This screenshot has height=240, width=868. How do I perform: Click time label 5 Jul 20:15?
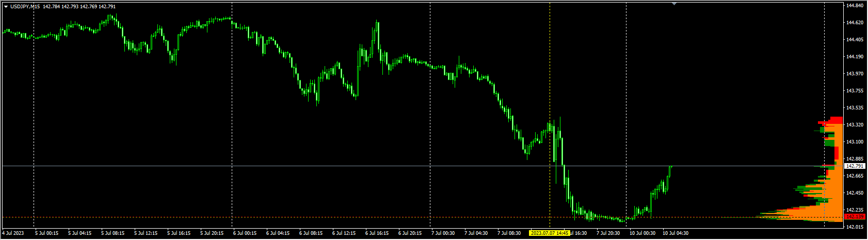tap(212, 233)
